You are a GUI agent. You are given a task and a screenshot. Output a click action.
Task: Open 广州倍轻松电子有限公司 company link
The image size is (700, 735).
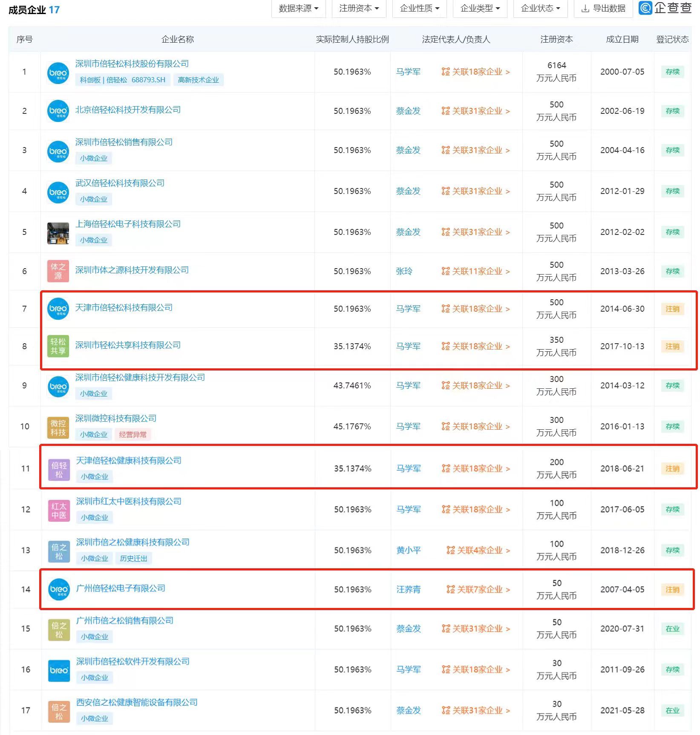pos(121,588)
